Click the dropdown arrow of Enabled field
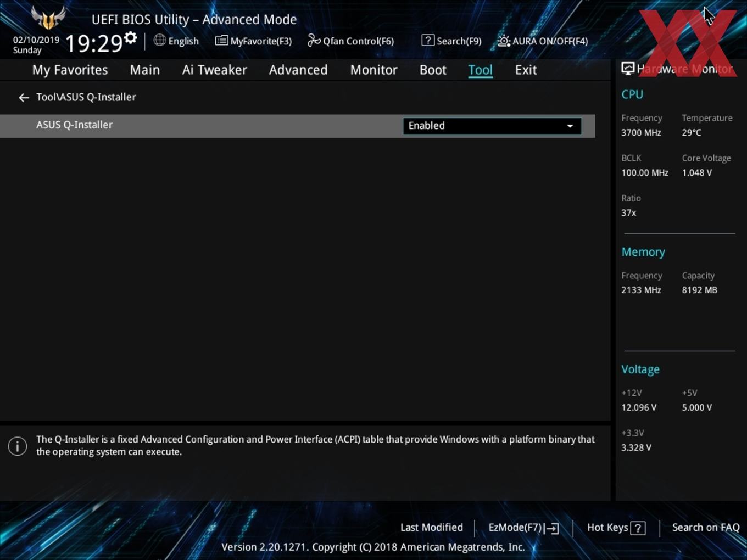 tap(570, 126)
